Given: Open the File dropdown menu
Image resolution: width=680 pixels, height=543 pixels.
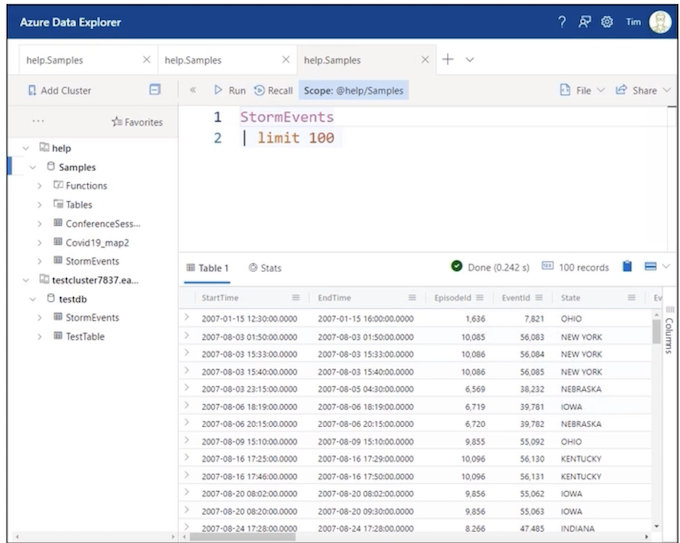Looking at the screenshot, I should (x=582, y=90).
